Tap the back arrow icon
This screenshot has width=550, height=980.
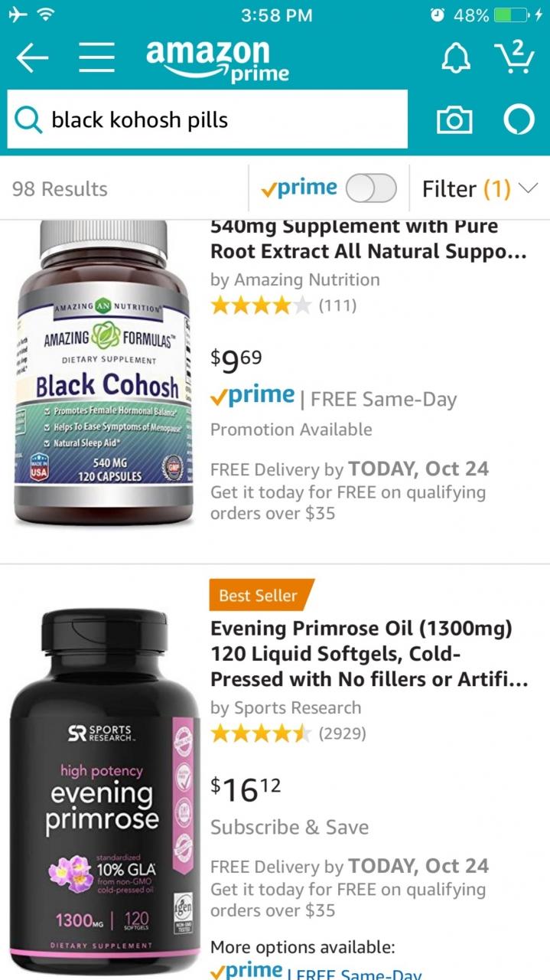click(31, 58)
